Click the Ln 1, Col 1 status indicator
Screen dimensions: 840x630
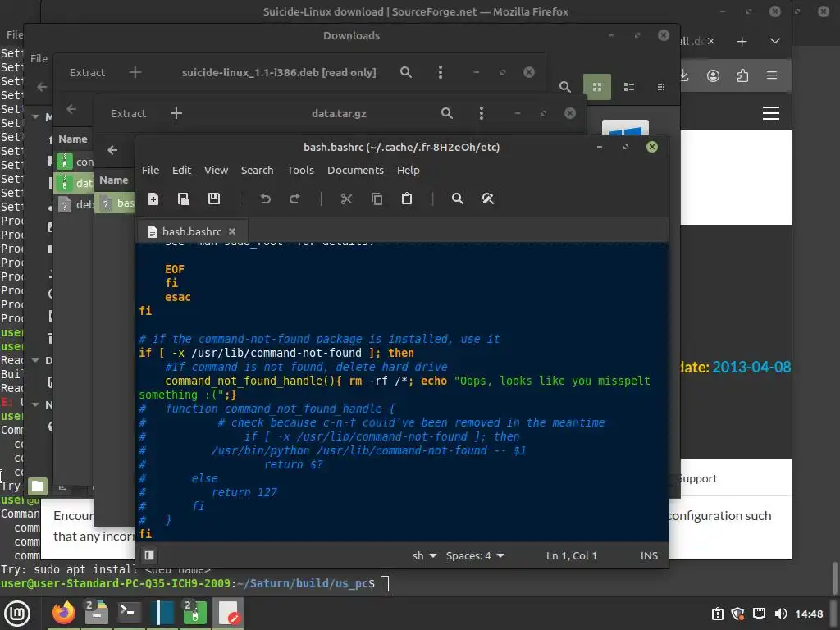[571, 555]
